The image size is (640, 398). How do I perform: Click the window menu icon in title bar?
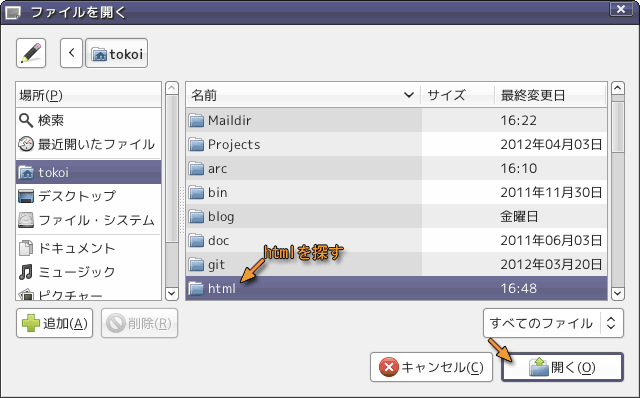pyautogui.click(x=12, y=12)
